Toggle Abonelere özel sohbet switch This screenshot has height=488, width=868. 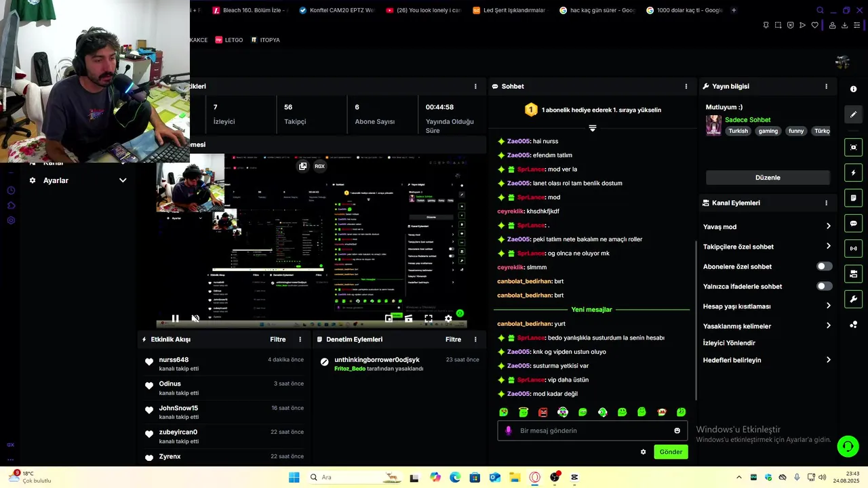click(x=824, y=266)
